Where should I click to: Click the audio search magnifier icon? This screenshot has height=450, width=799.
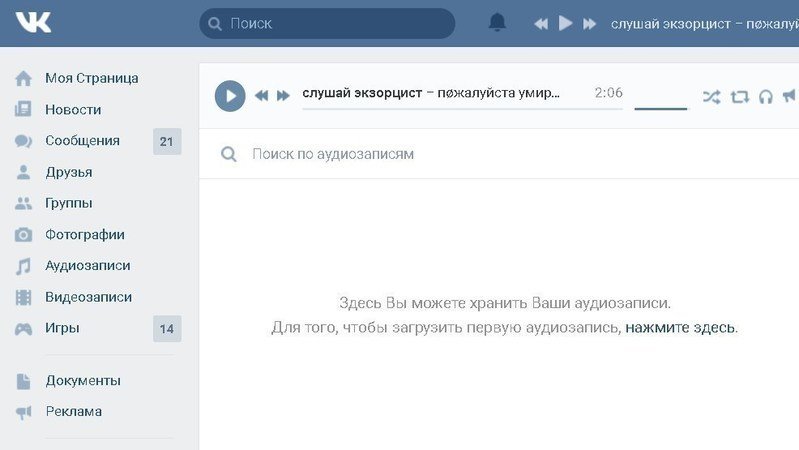[229, 154]
